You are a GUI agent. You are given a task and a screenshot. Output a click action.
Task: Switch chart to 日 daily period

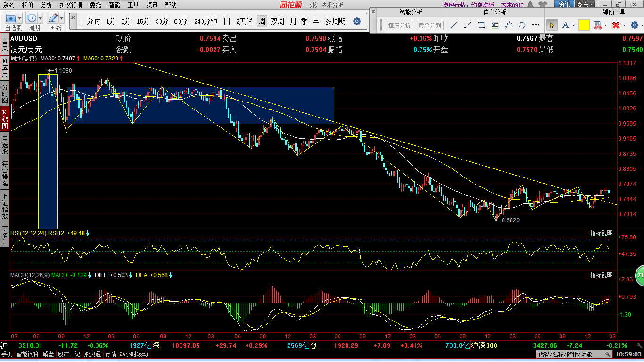tap(227, 21)
